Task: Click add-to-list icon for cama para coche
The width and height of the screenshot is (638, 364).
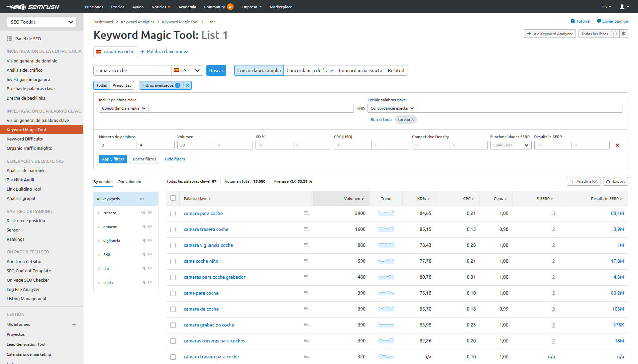Action: point(306,293)
